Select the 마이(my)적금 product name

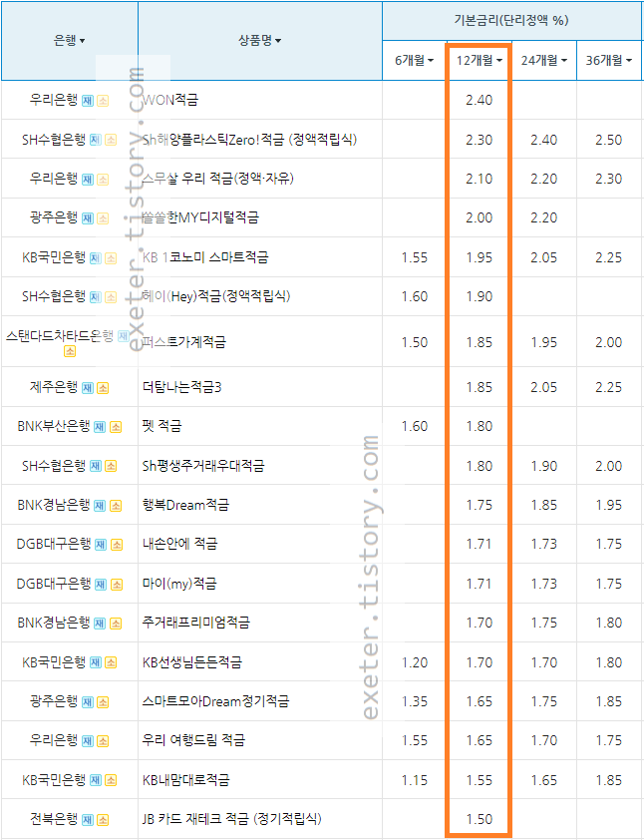[179, 584]
